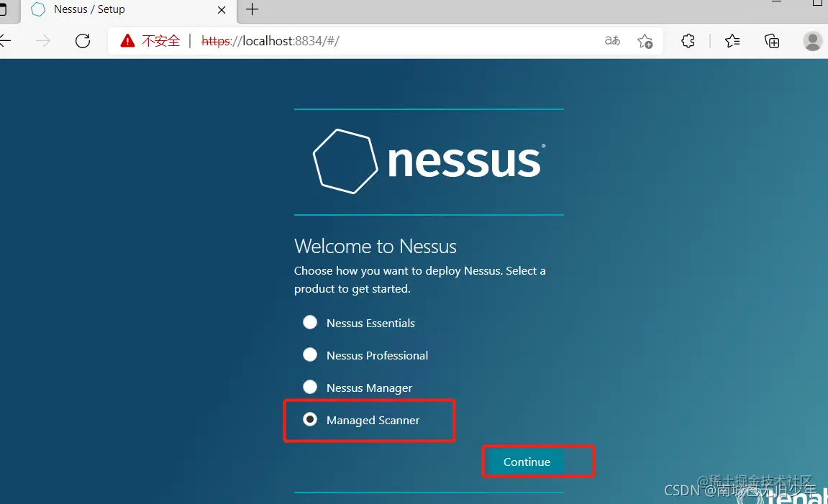Close the Nessus / Setup tab
The image size is (828, 504).
point(222,10)
